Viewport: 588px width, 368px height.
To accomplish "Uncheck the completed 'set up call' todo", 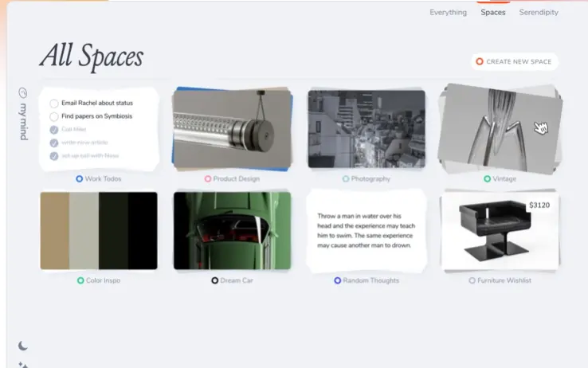I will pyautogui.click(x=54, y=156).
